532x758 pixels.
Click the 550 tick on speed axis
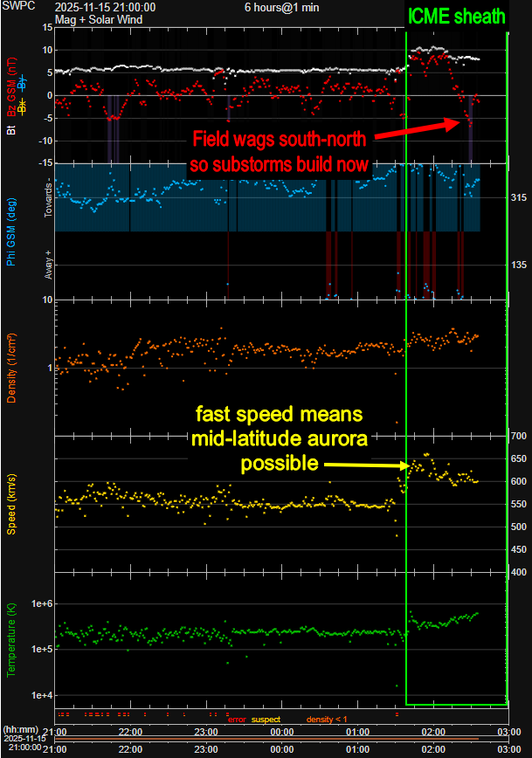pos(519,504)
